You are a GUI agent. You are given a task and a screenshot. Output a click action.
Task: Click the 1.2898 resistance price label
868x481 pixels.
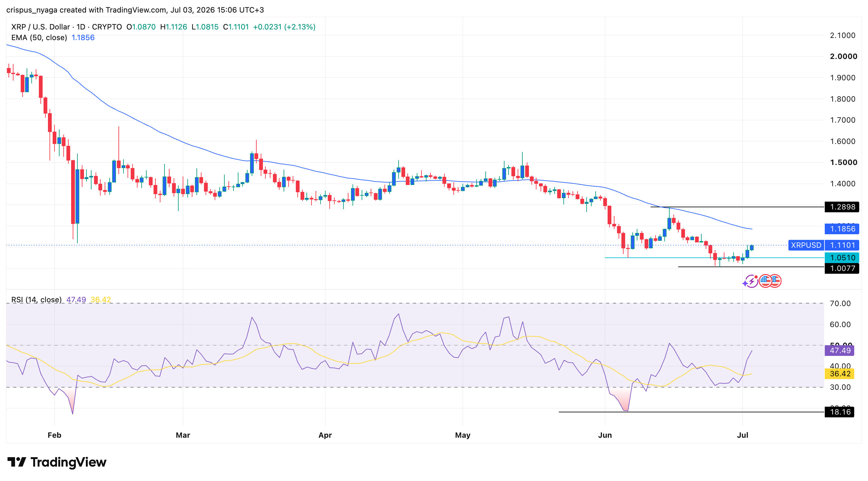pos(842,207)
